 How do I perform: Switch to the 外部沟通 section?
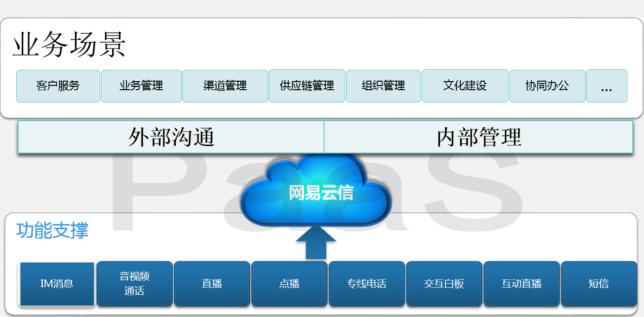pyautogui.click(x=171, y=137)
